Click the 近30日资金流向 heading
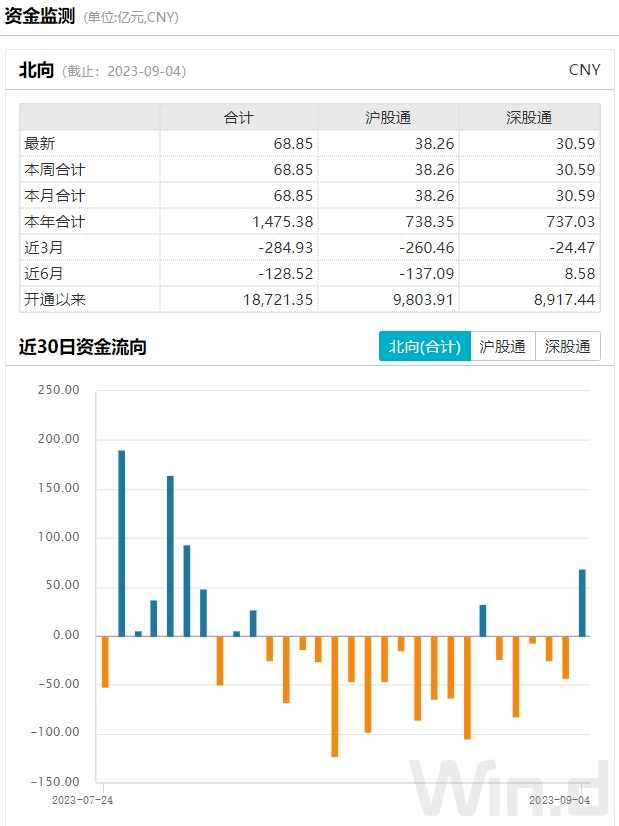The height and width of the screenshot is (826, 619). [82, 347]
